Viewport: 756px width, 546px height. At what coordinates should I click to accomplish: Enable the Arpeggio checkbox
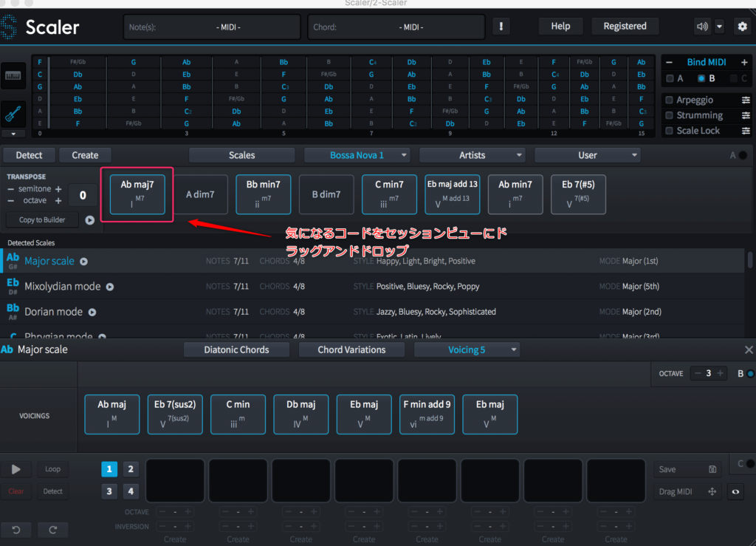pos(669,100)
